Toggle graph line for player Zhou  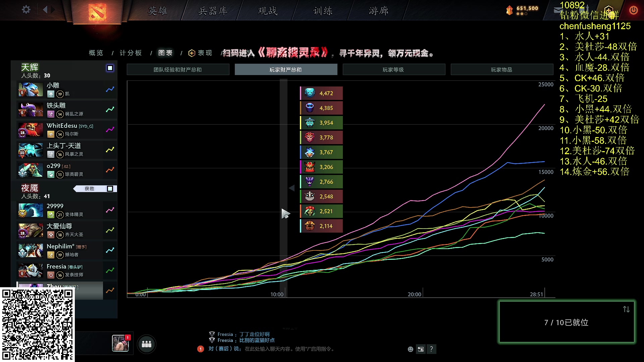click(x=110, y=291)
